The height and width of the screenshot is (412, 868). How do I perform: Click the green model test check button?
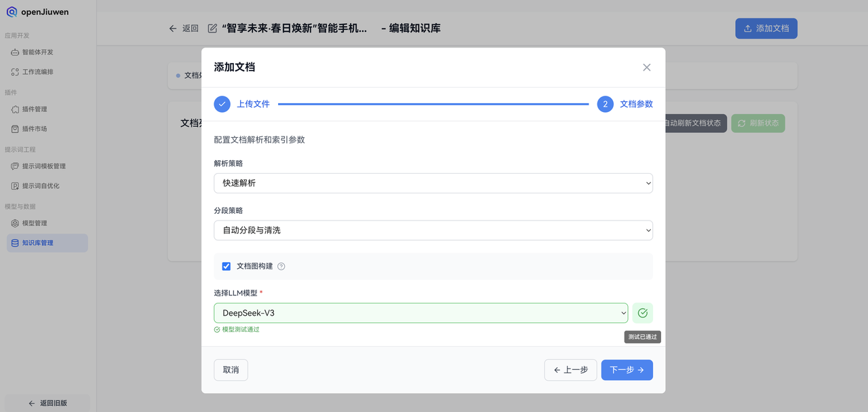pos(642,312)
